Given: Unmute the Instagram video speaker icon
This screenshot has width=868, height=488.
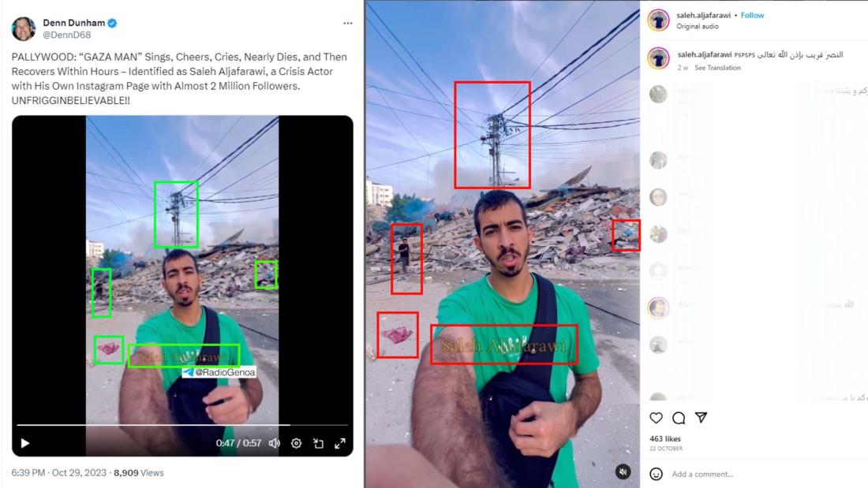Looking at the screenshot, I should point(623,471).
